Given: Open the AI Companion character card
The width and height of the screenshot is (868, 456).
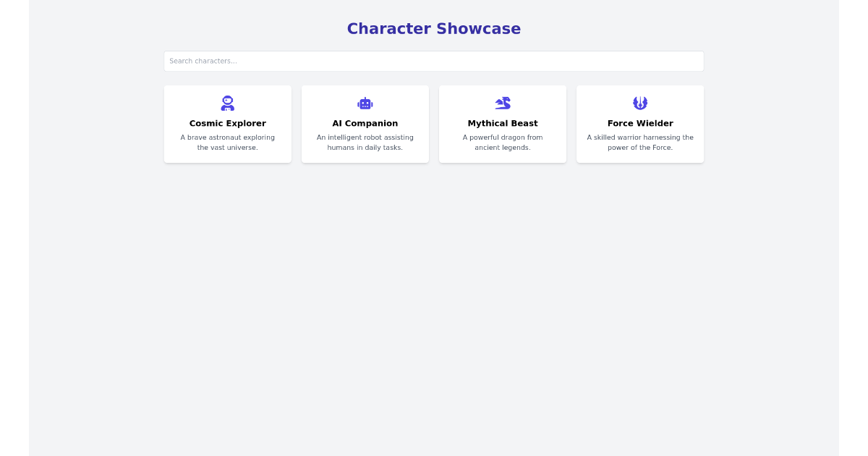Looking at the screenshot, I should (365, 124).
